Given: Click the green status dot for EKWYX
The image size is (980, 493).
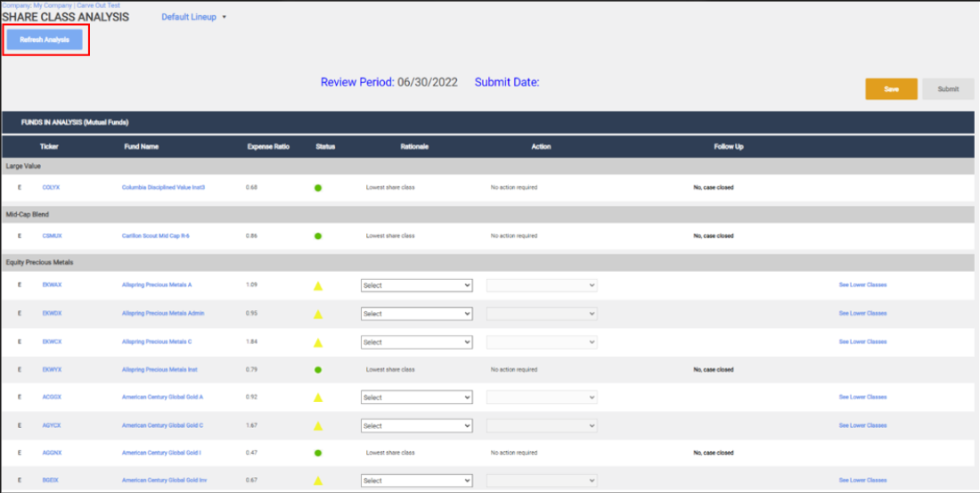Looking at the screenshot, I should click(x=317, y=370).
